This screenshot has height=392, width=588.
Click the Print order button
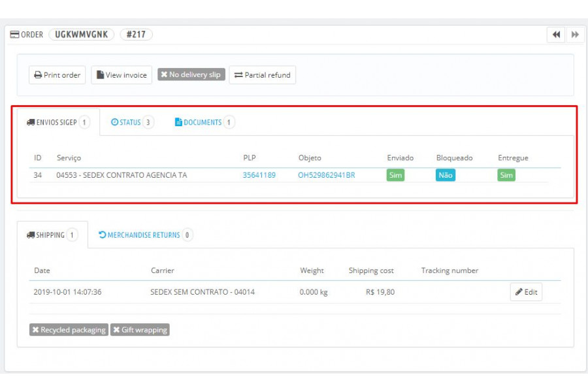click(57, 75)
